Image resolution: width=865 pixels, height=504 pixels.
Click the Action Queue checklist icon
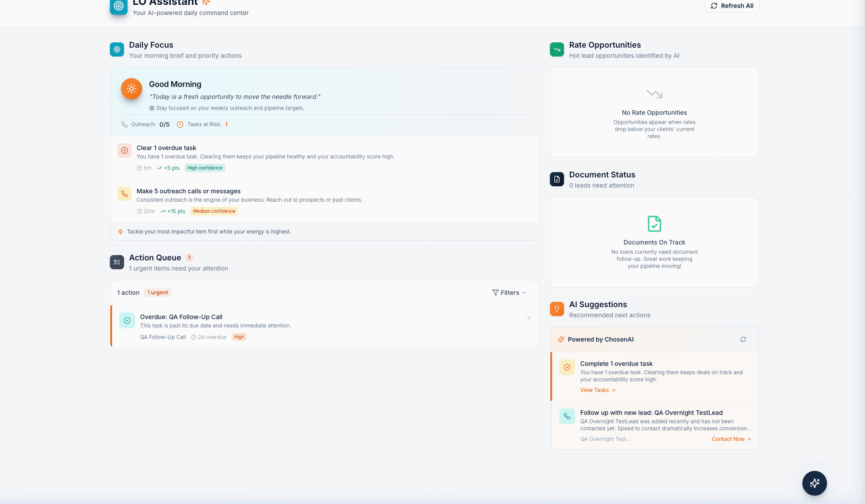(117, 262)
